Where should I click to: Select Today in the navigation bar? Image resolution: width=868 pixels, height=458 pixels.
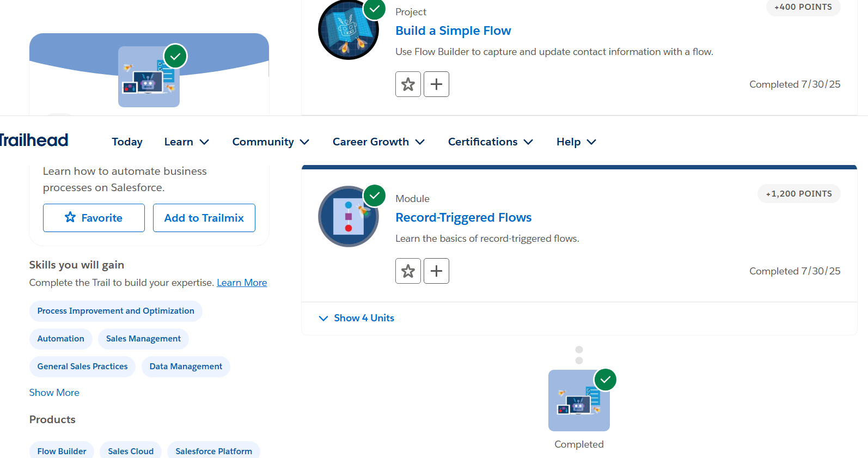coord(127,142)
